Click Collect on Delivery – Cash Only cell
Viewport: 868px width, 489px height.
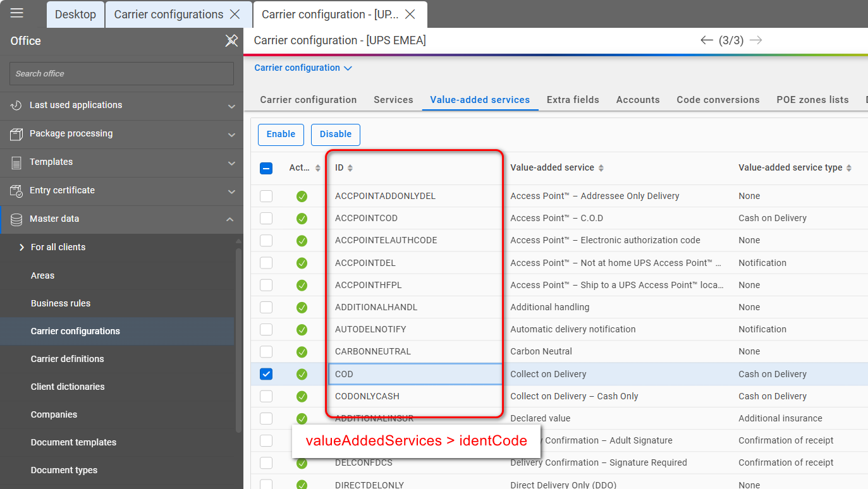[x=574, y=396]
